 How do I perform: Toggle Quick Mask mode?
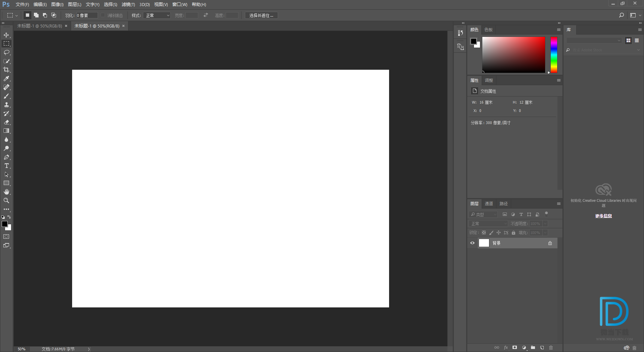click(6, 237)
